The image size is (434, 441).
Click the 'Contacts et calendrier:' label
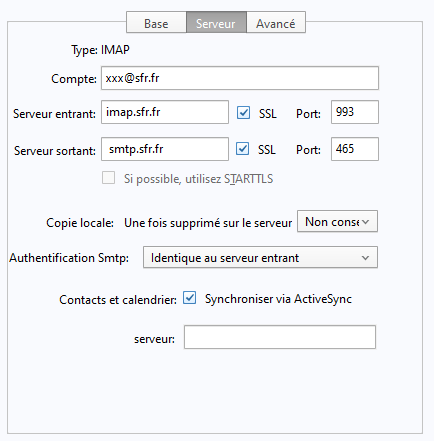click(x=118, y=300)
